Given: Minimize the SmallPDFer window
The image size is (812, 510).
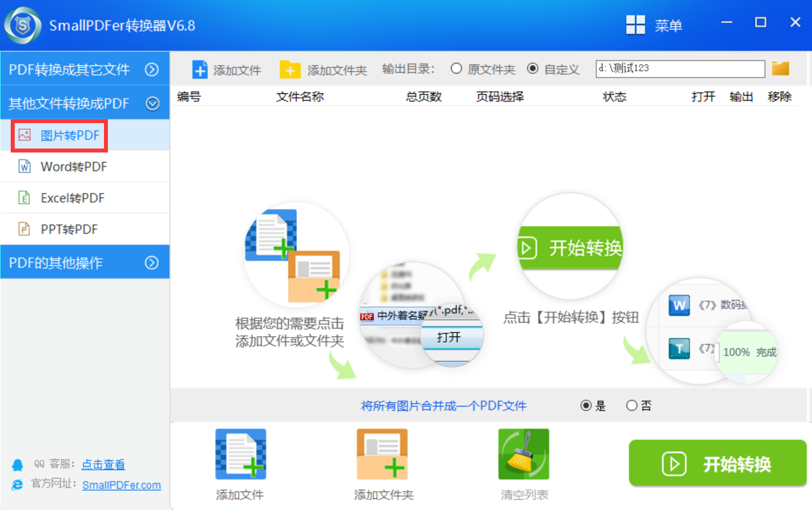Looking at the screenshot, I should [x=727, y=23].
